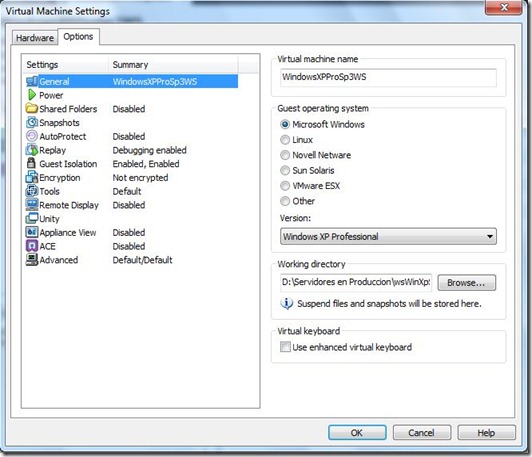Open the Shared Folders folder icon
The image size is (532, 457).
coord(32,109)
